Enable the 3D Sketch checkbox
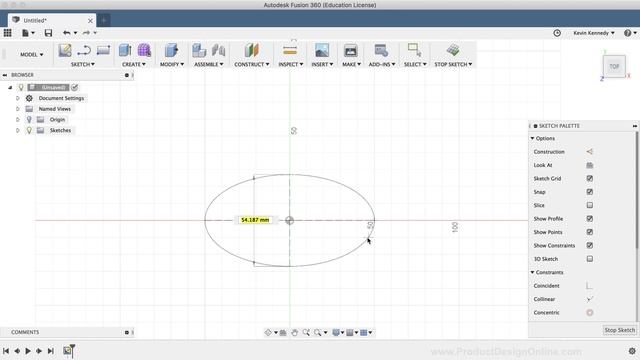 coord(589,259)
